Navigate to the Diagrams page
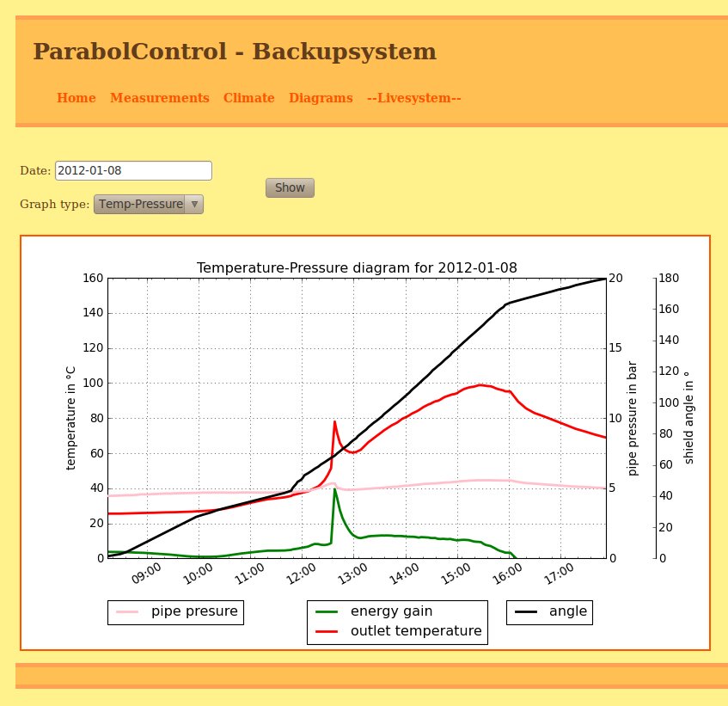Screen dimensions: 728x706 click(321, 99)
